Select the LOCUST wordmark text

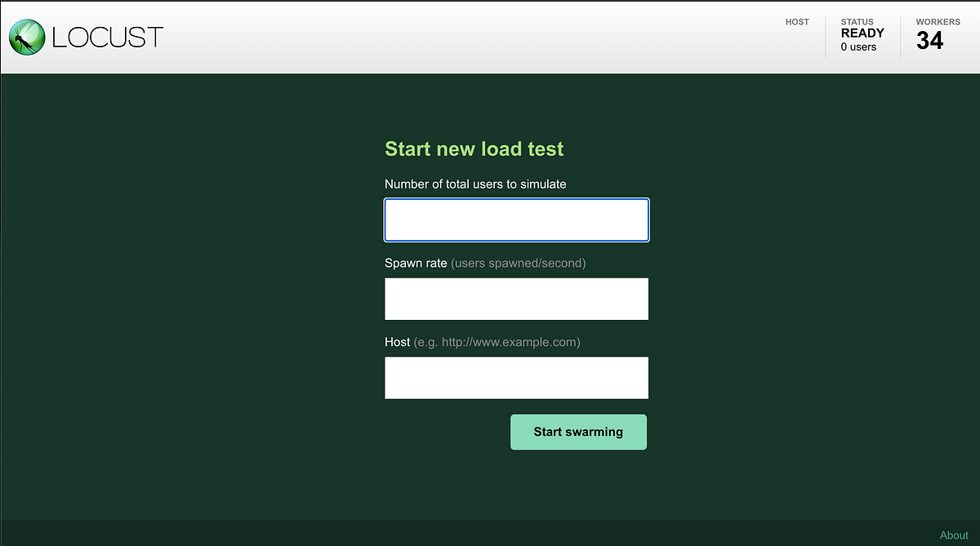click(x=106, y=37)
